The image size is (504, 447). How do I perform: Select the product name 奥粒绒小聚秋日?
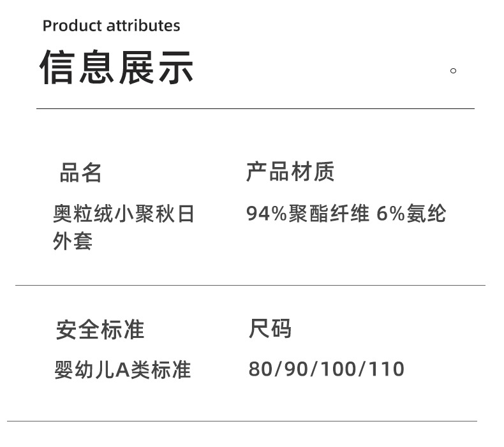[x=124, y=214]
